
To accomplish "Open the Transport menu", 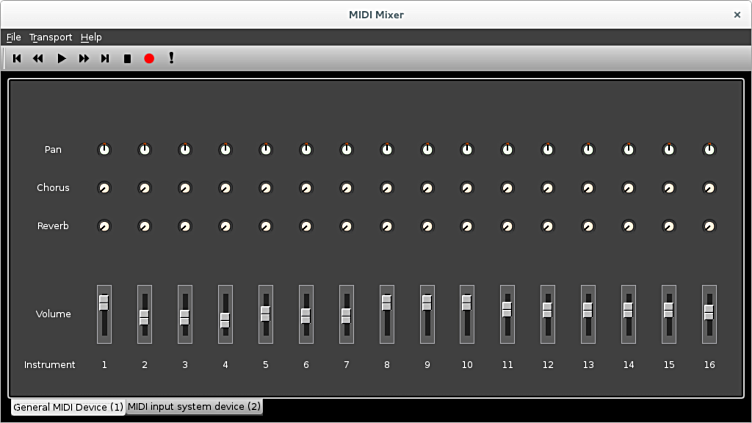I will point(50,37).
